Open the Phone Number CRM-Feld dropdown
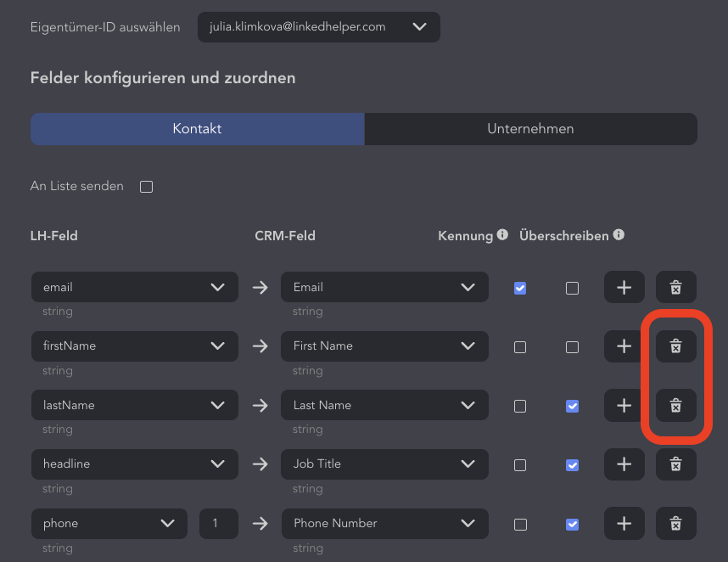The width and height of the screenshot is (728, 562). 384,524
